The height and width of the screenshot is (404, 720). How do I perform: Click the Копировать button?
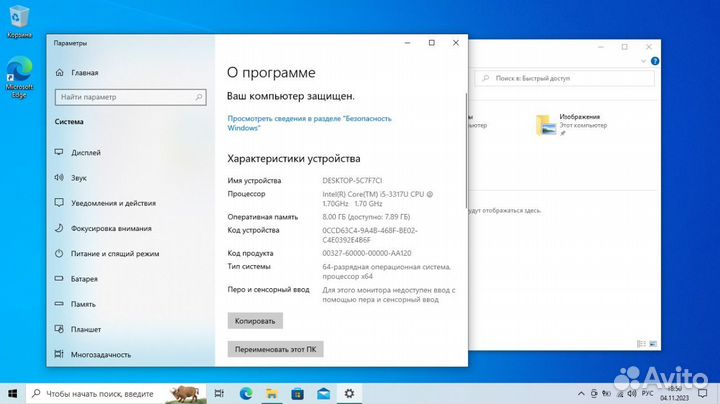(255, 321)
